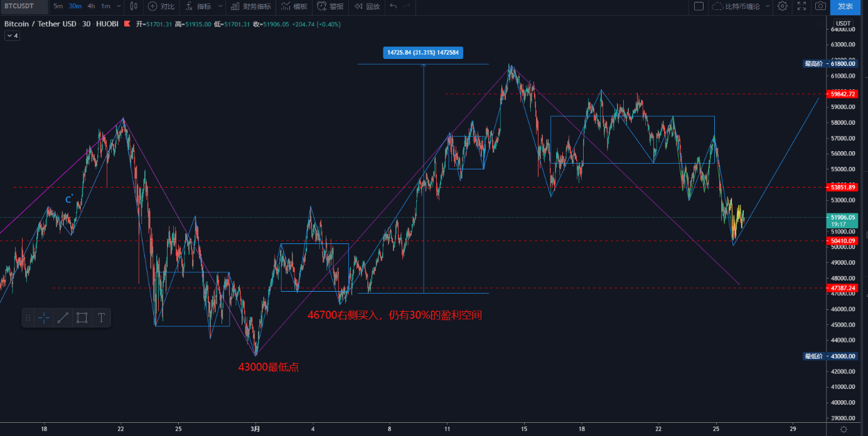This screenshot has width=868, height=436.
Task: Open the candlestick chart style picker
Action: (x=134, y=6)
